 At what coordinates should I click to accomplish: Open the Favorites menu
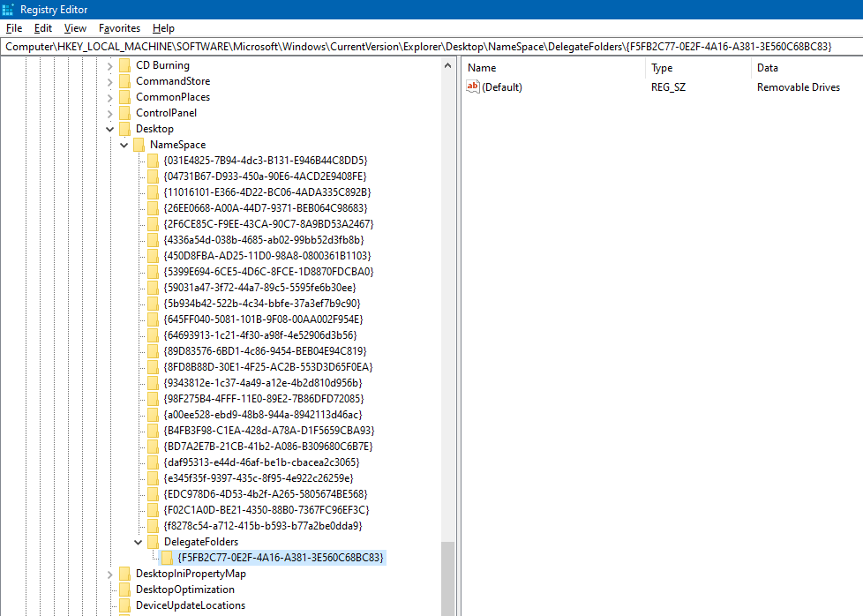pyautogui.click(x=118, y=27)
